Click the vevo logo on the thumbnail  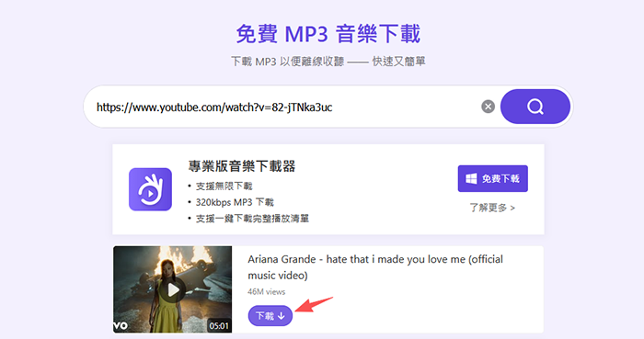tap(121, 326)
